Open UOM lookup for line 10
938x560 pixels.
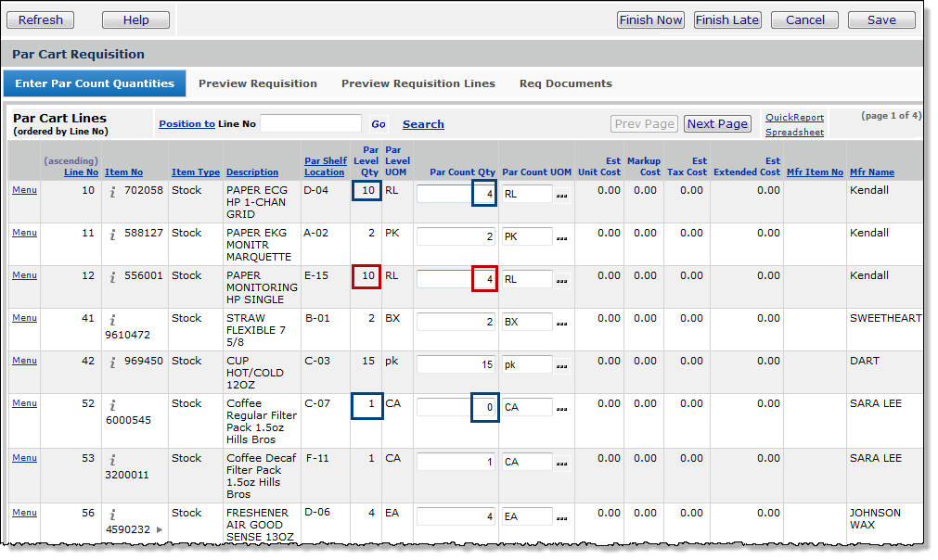pyautogui.click(x=561, y=196)
